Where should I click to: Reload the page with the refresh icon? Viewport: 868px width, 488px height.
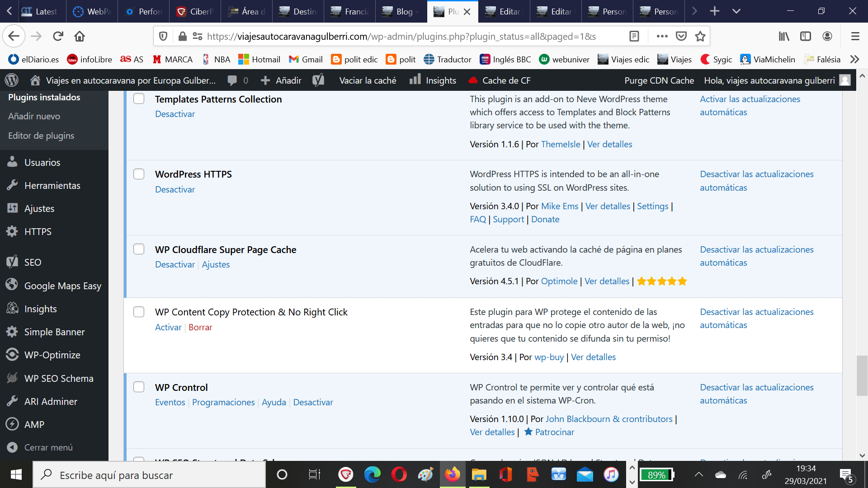58,36
